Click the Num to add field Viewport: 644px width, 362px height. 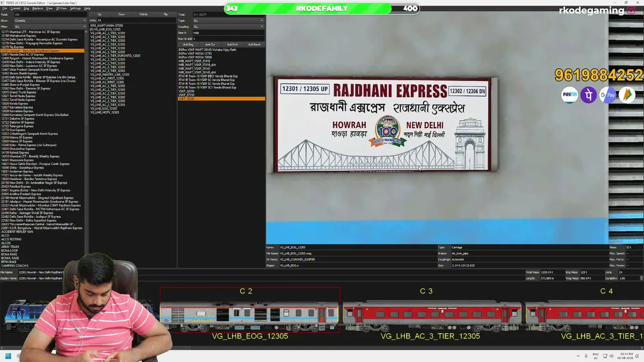229,39
